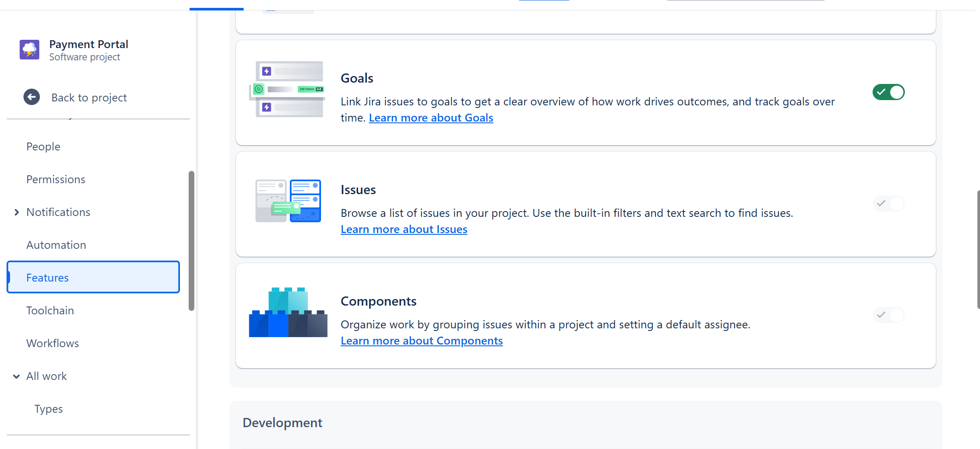Viewport: 980px width, 449px height.
Task: Click the Payment Portal project avatar icon
Action: (x=29, y=49)
